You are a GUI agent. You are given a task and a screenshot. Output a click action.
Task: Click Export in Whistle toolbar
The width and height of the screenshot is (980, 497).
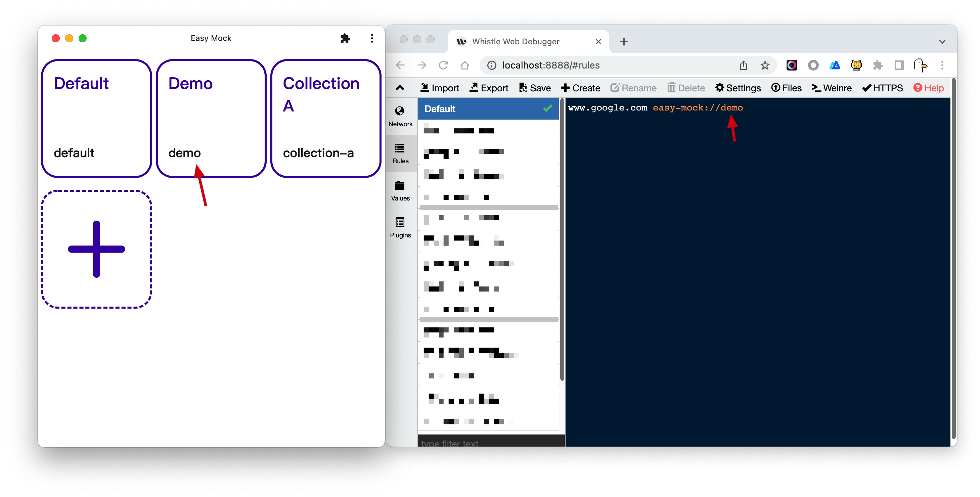(x=488, y=88)
